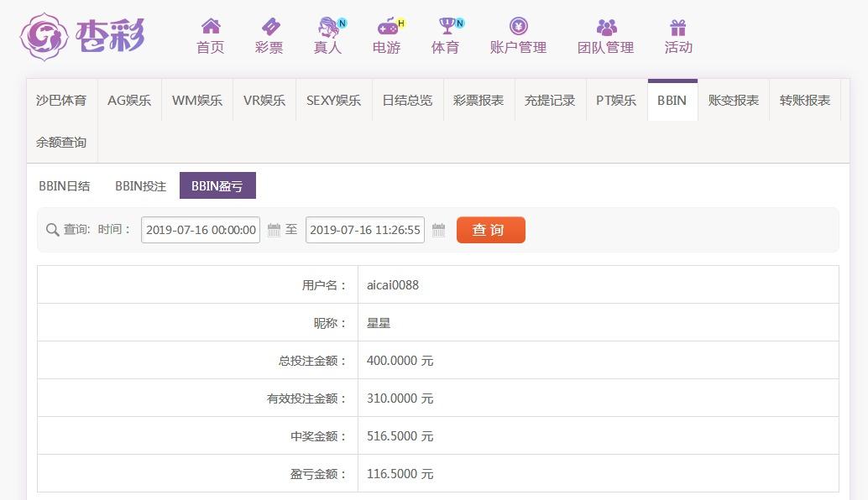Switch to the BBIN投注 sub-tab

click(x=140, y=186)
